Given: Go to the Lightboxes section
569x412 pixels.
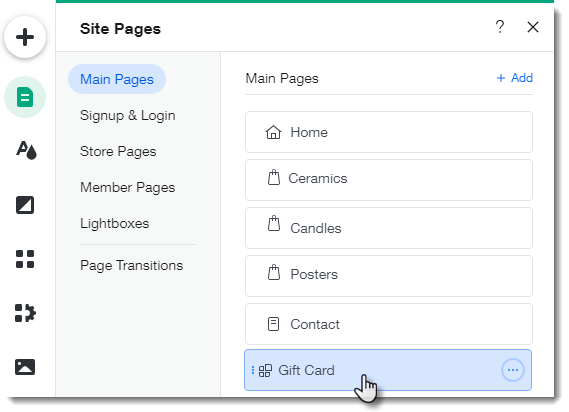Looking at the screenshot, I should click(114, 223).
